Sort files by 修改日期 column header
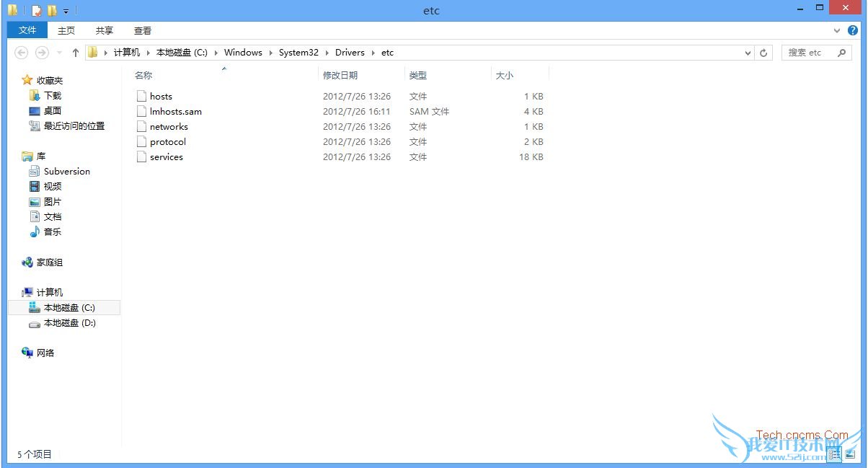The height and width of the screenshot is (468, 868). (x=340, y=75)
